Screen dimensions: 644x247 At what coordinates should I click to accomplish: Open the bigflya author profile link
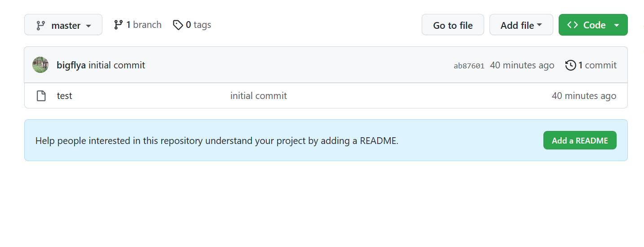click(71, 65)
